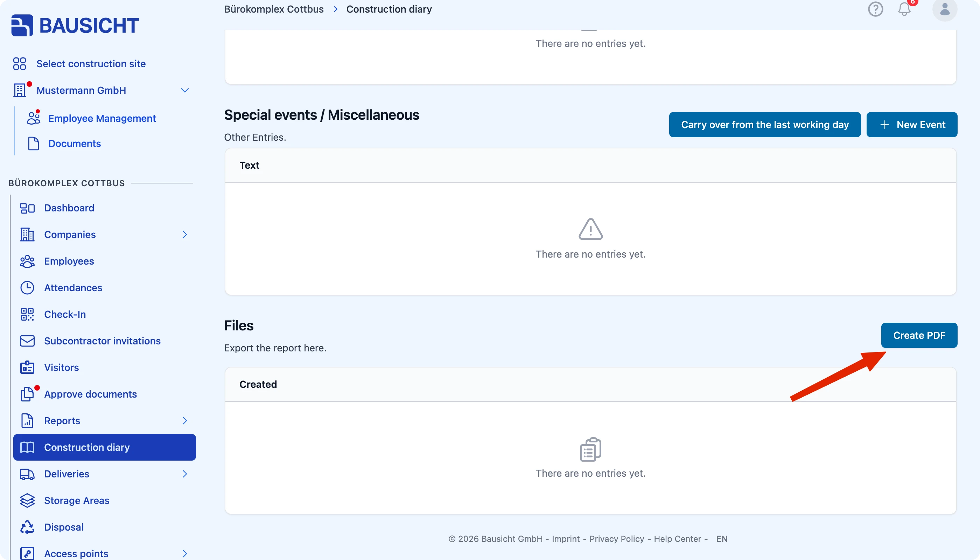This screenshot has height=560, width=980.
Task: Click the Check-In QR code icon
Action: 27,314
